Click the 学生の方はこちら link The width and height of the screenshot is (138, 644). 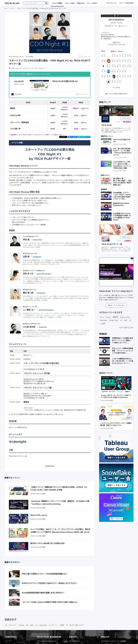click(x=111, y=3)
